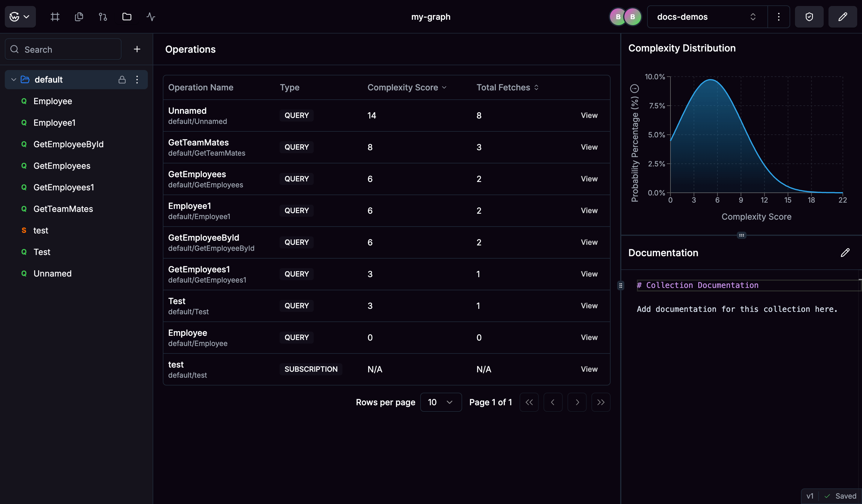Screen dimensions: 862x504
Task: Go to next page button
Action: (x=577, y=402)
